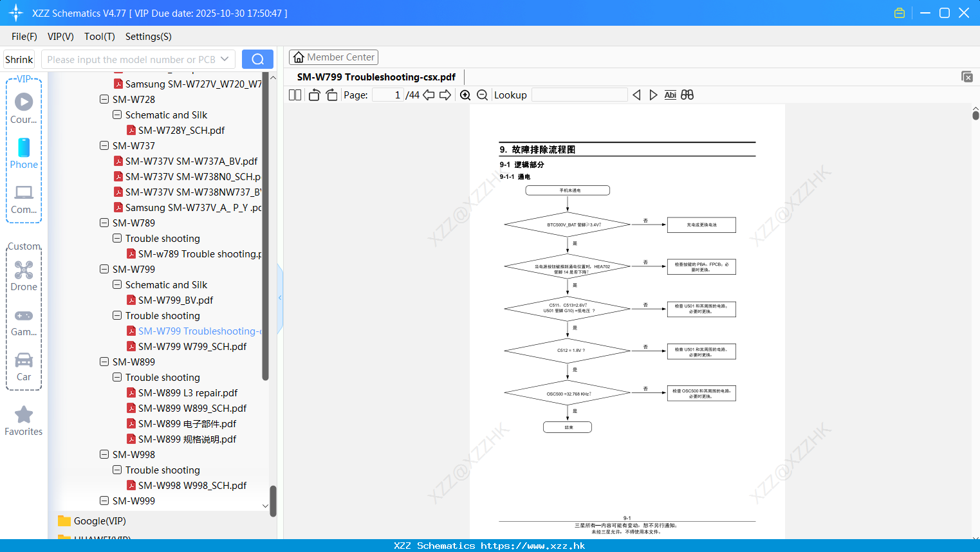980x552 pixels.
Task: Zoom out of the PDF
Action: click(x=483, y=95)
